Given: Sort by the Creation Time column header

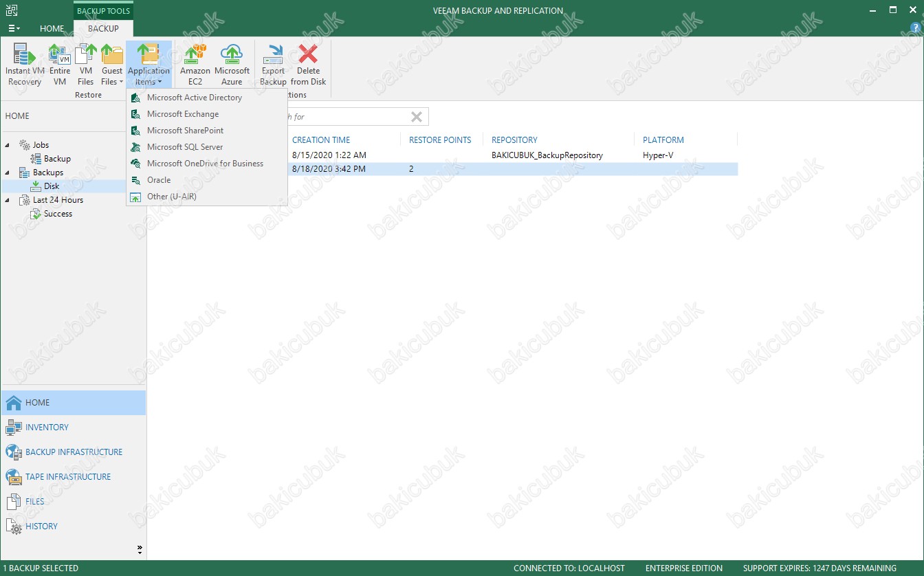Looking at the screenshot, I should point(321,140).
